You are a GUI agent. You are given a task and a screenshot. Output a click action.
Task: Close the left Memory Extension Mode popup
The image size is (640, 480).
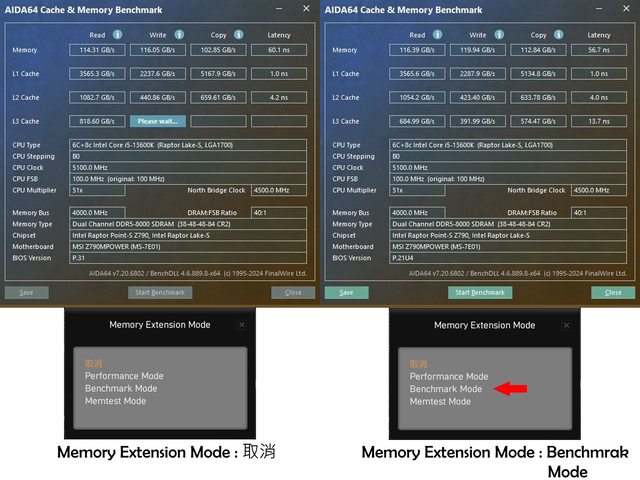[241, 325]
